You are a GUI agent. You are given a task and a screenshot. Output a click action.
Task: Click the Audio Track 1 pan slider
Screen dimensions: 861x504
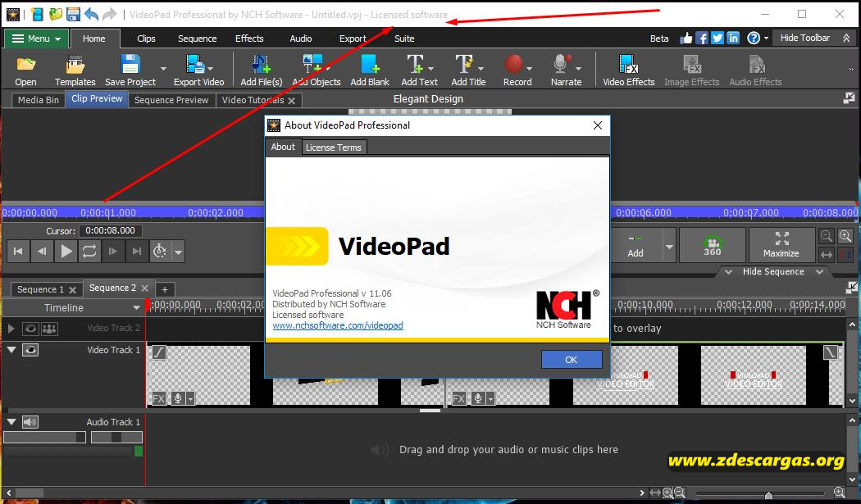pyautogui.click(x=116, y=437)
